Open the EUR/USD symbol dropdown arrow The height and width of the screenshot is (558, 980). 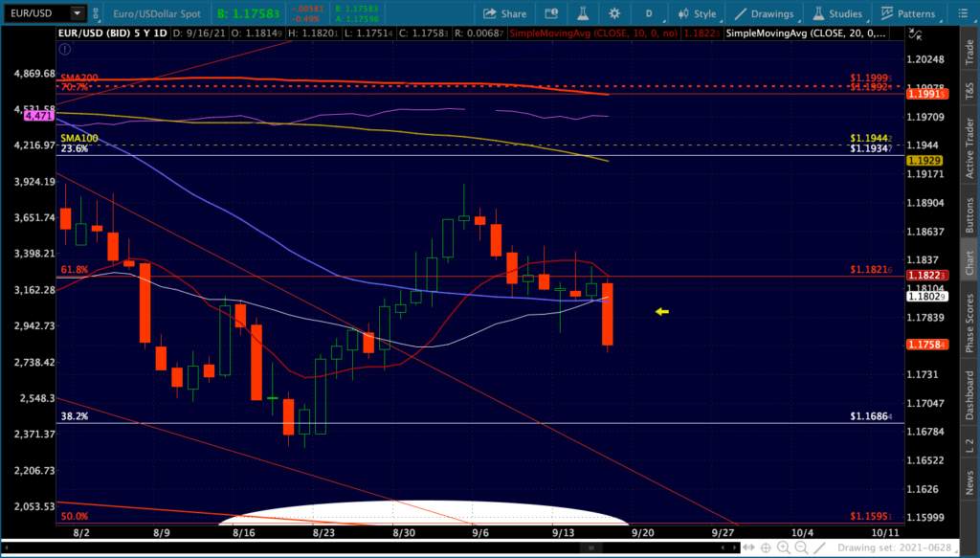click(77, 13)
